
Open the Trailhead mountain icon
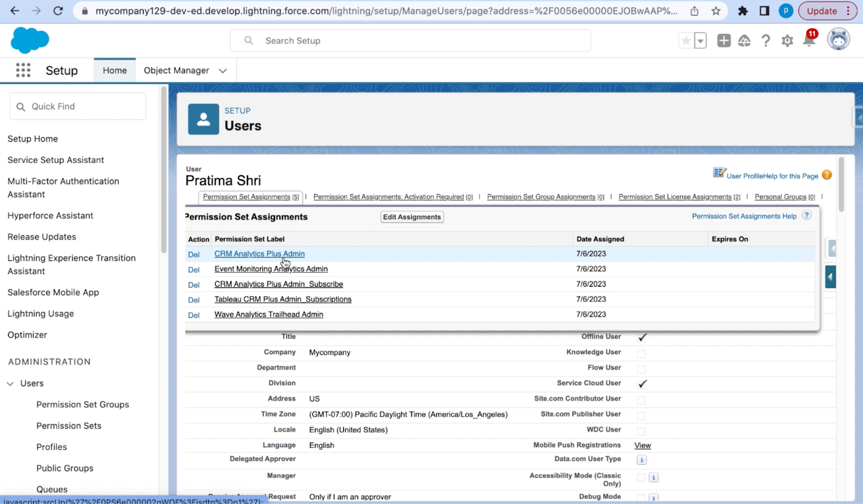tap(744, 40)
